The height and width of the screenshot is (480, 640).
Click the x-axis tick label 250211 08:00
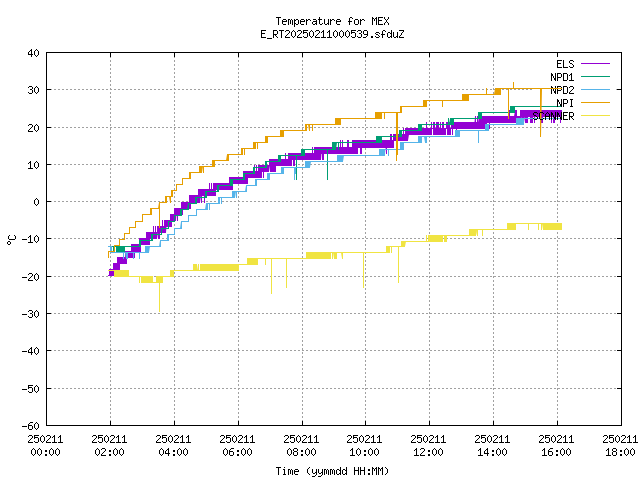pyautogui.click(x=301, y=446)
